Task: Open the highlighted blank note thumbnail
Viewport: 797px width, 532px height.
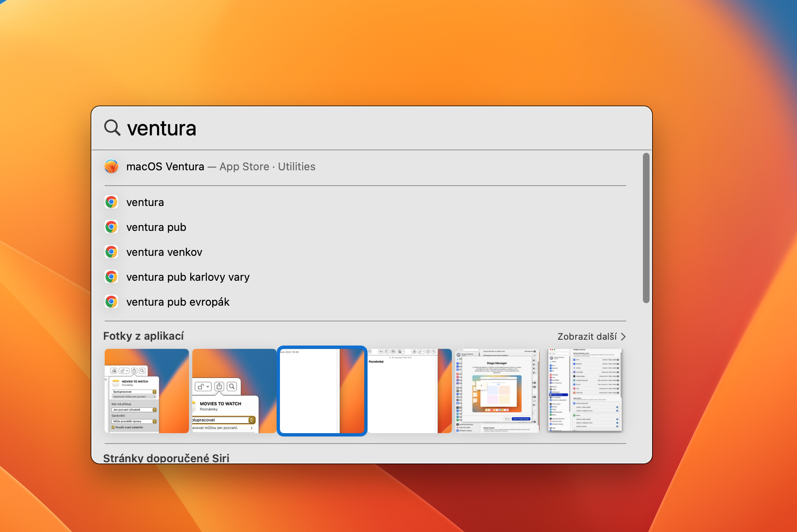Action: tap(322, 391)
